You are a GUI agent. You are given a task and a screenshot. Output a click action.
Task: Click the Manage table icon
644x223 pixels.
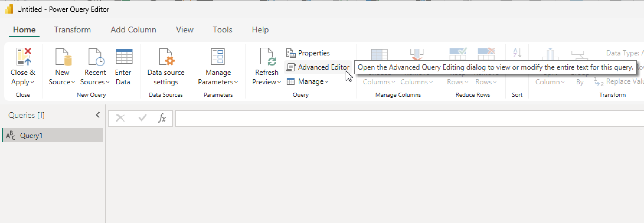coord(291,81)
